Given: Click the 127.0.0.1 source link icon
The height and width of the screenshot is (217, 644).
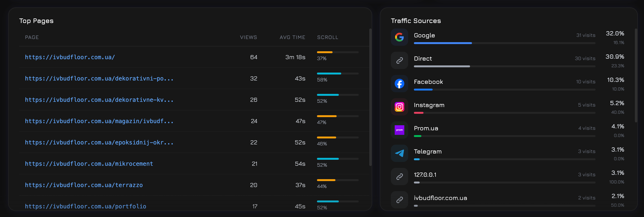Looking at the screenshot, I should click(399, 177).
